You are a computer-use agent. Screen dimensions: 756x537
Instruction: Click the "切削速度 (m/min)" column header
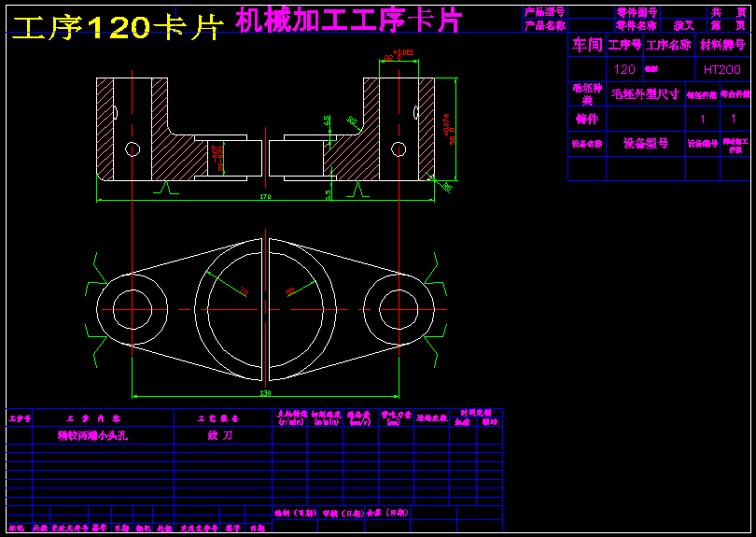pos(327,417)
